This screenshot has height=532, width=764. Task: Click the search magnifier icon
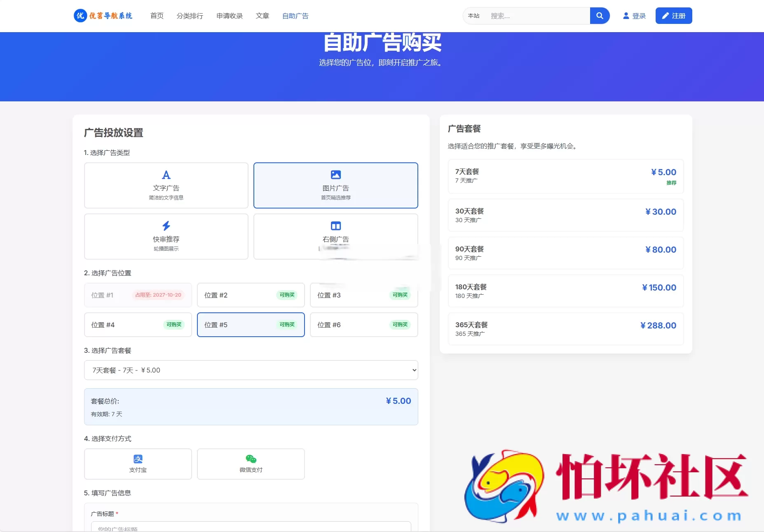click(600, 16)
